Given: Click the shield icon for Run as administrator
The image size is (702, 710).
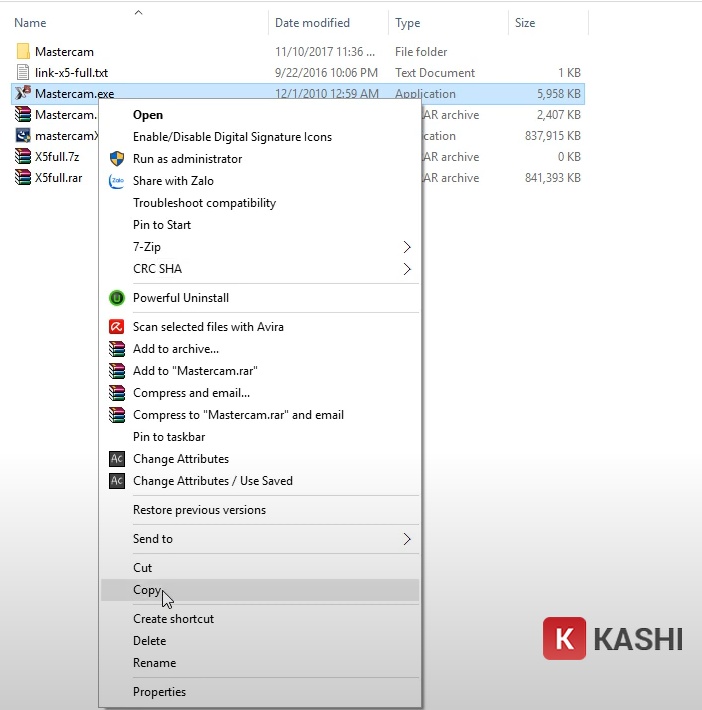Looking at the screenshot, I should [x=117, y=159].
